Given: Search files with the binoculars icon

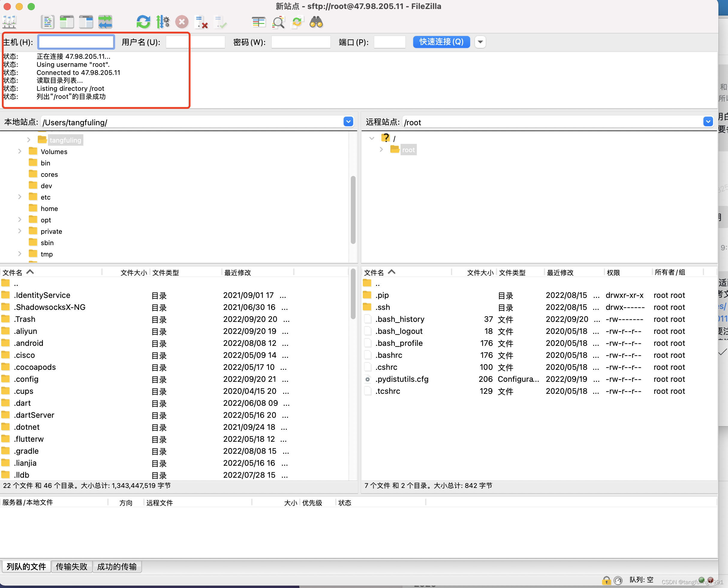Looking at the screenshot, I should 317,22.
